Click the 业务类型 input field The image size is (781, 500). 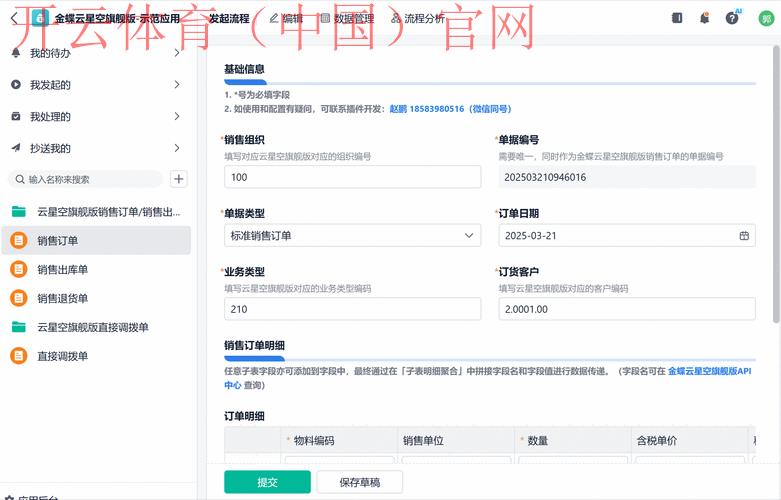(x=353, y=309)
